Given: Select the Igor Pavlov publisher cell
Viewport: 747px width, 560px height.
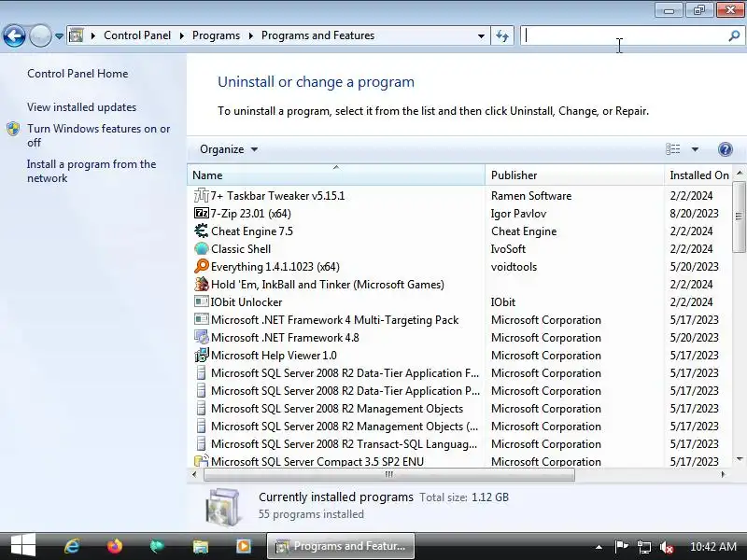Looking at the screenshot, I should 518,214.
